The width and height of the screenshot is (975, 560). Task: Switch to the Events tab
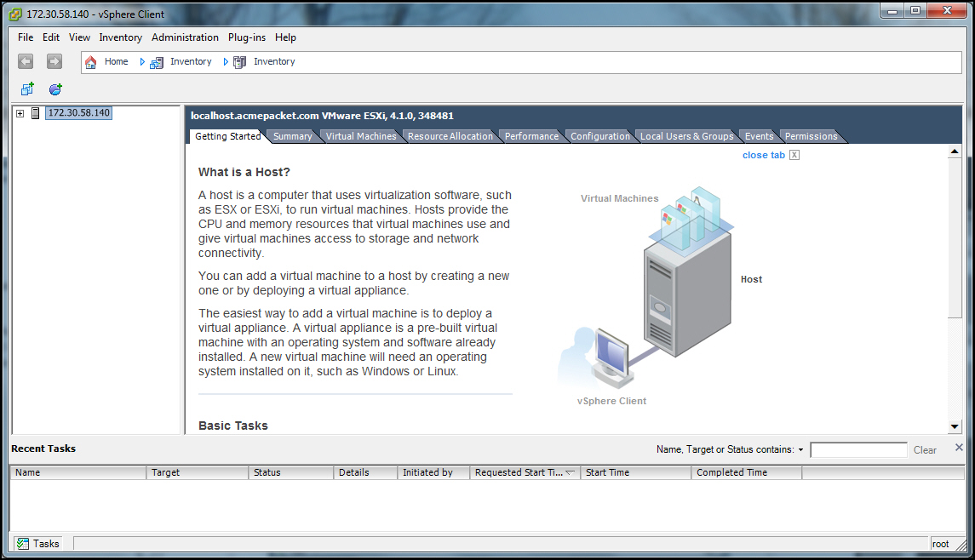pos(760,136)
